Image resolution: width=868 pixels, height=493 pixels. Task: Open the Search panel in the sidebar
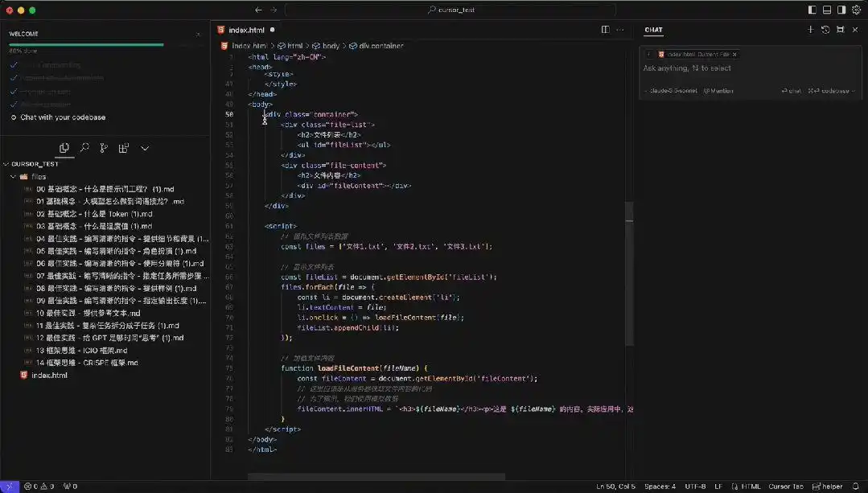(84, 148)
